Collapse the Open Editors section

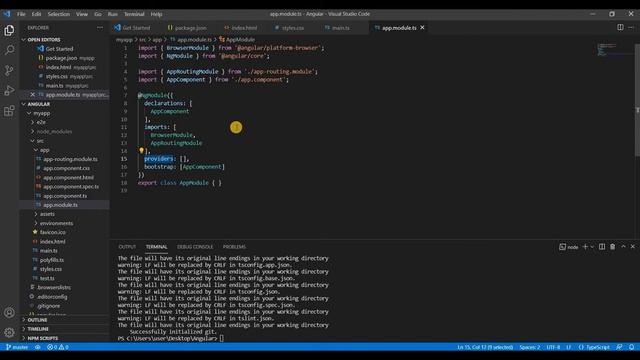point(43,40)
